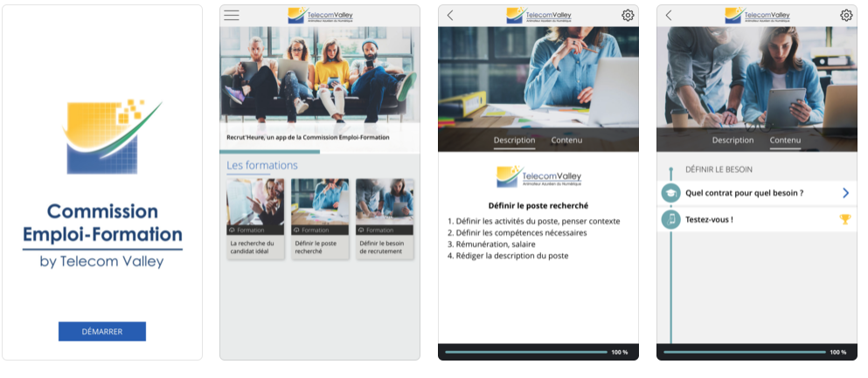The height and width of the screenshot is (378, 868).
Task: Open formation La recherche du candidat idéal
Action: pyautogui.click(x=255, y=218)
